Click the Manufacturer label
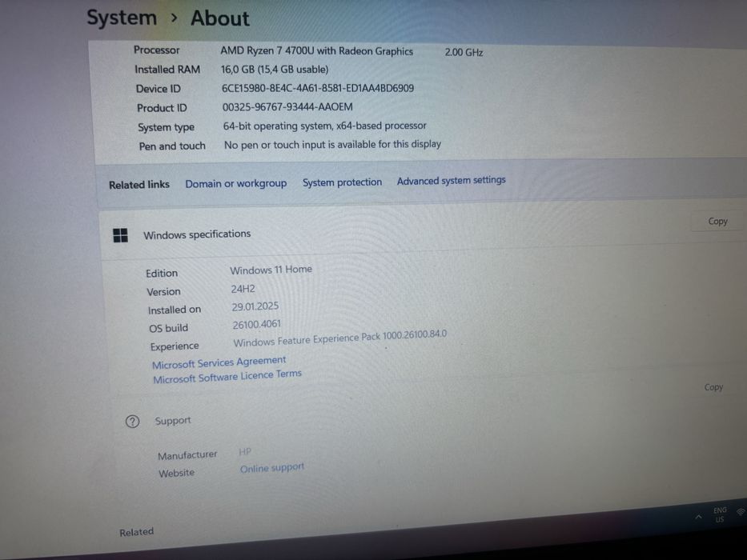Viewport: 747px width, 560px height. (187, 456)
